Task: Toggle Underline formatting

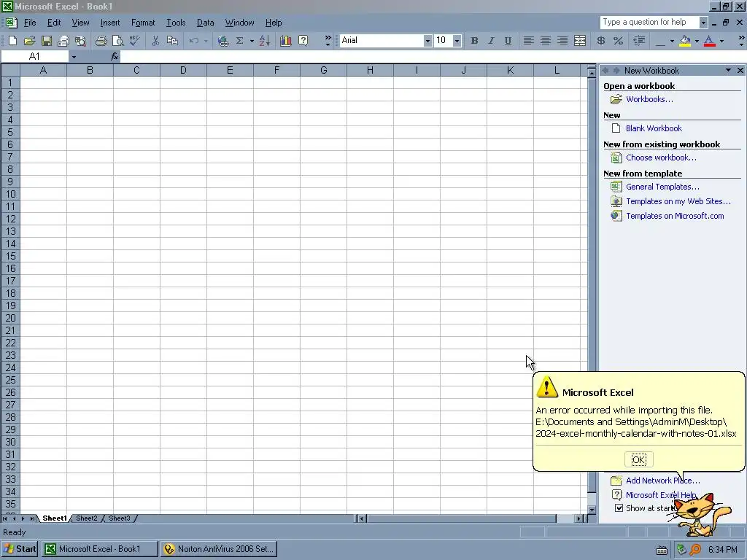Action: click(508, 41)
